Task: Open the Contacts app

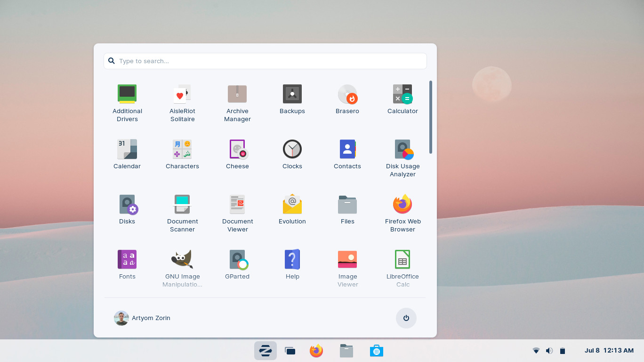Action: 347,154
